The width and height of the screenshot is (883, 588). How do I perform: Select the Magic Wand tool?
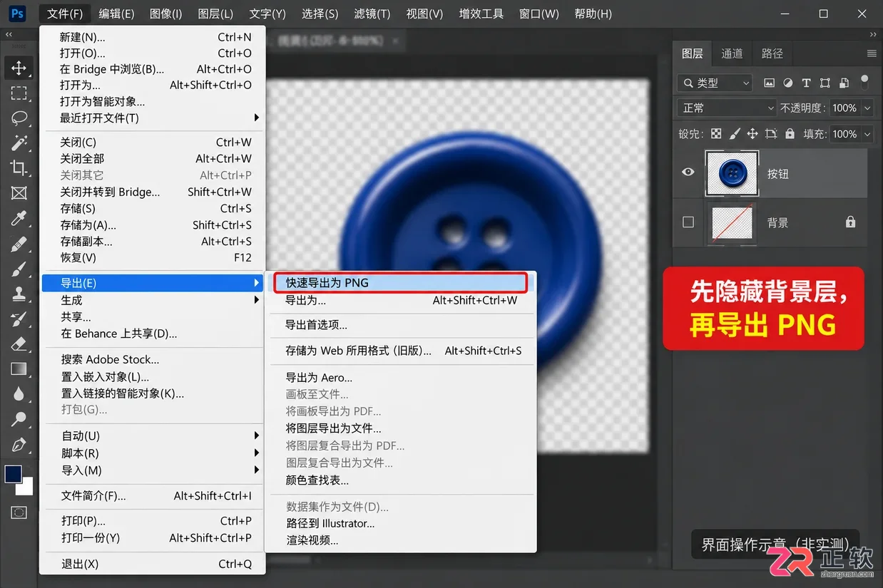click(19, 143)
